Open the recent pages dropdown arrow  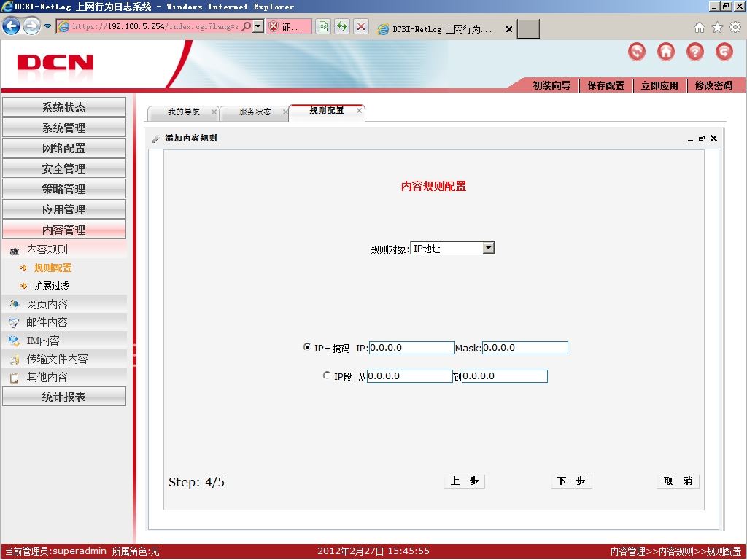47,26
